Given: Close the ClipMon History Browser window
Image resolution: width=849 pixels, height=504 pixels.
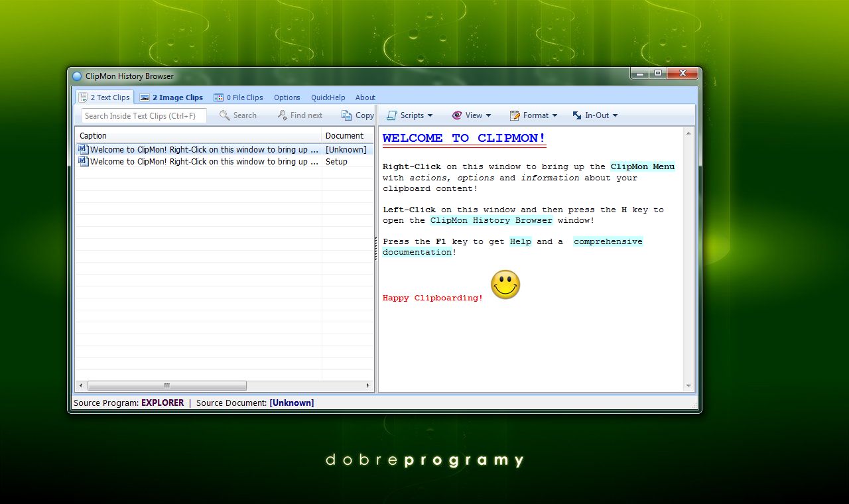Looking at the screenshot, I should click(x=682, y=73).
